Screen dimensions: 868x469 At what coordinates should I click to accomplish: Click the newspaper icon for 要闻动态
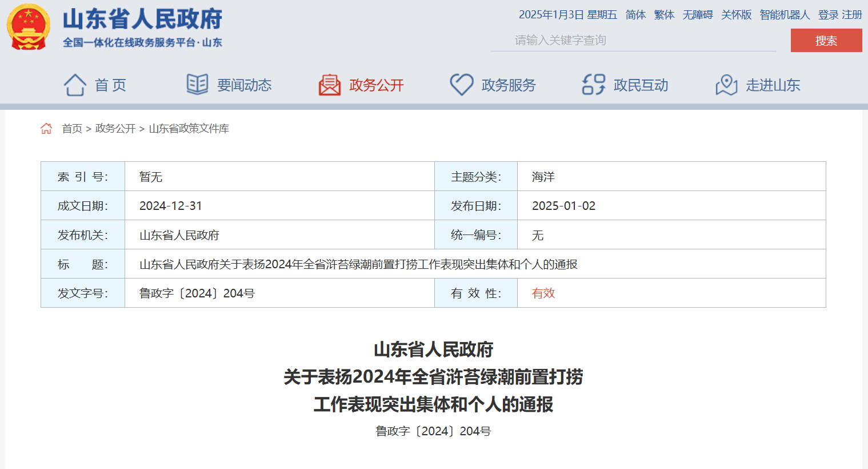197,85
